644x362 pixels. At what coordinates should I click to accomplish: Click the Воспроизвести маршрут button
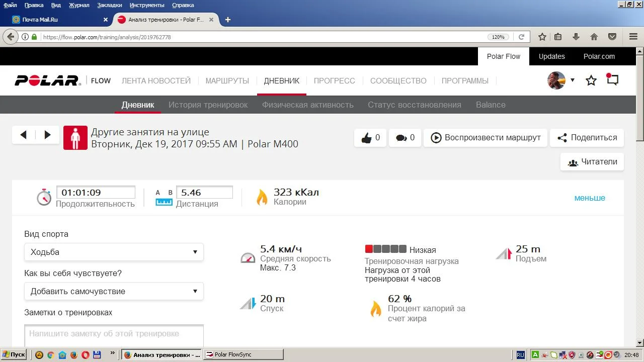click(486, 138)
